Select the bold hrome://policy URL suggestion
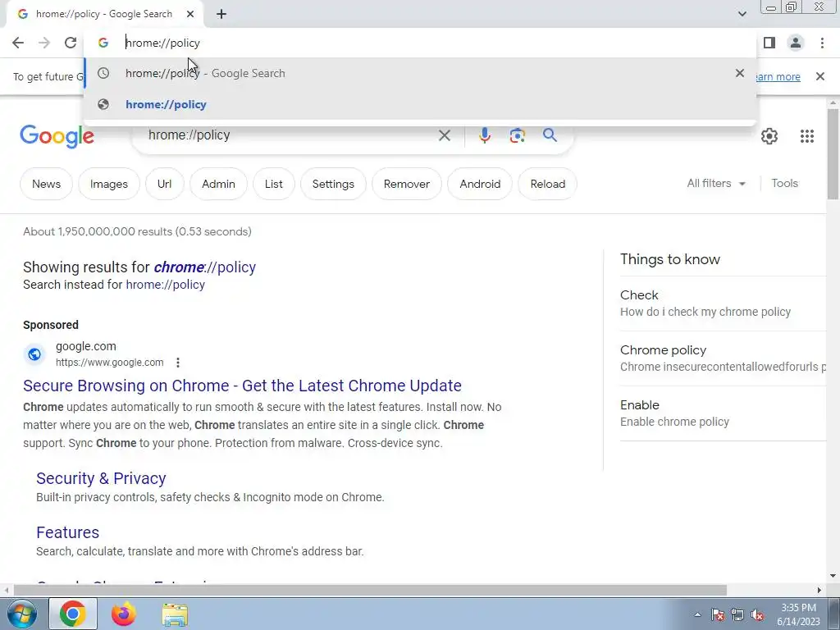840x630 pixels. pos(420,104)
